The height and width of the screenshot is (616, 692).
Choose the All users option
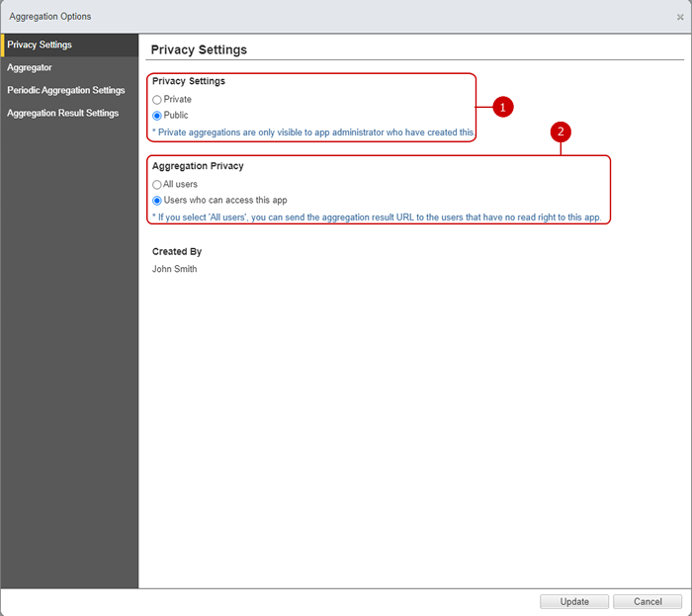pyautogui.click(x=156, y=185)
